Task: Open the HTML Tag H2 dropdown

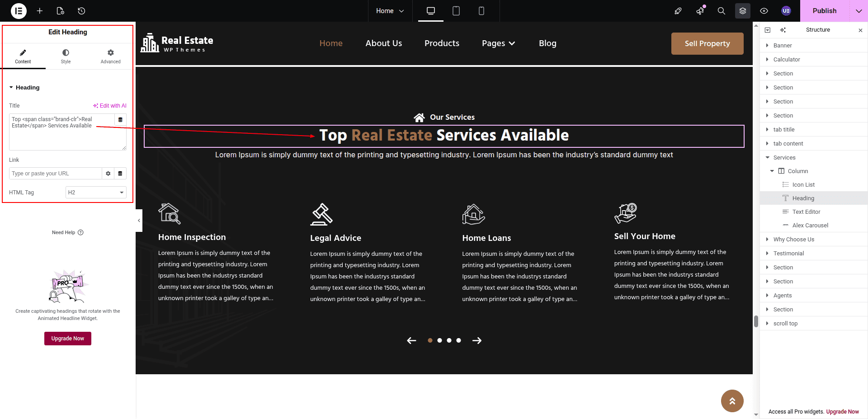Action: coord(96,193)
